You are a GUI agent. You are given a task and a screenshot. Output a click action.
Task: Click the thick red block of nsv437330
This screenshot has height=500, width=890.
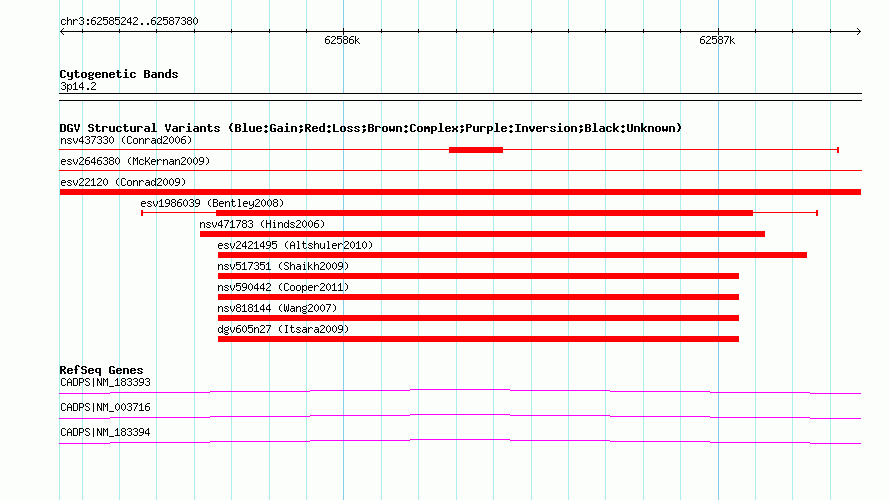[x=476, y=150]
